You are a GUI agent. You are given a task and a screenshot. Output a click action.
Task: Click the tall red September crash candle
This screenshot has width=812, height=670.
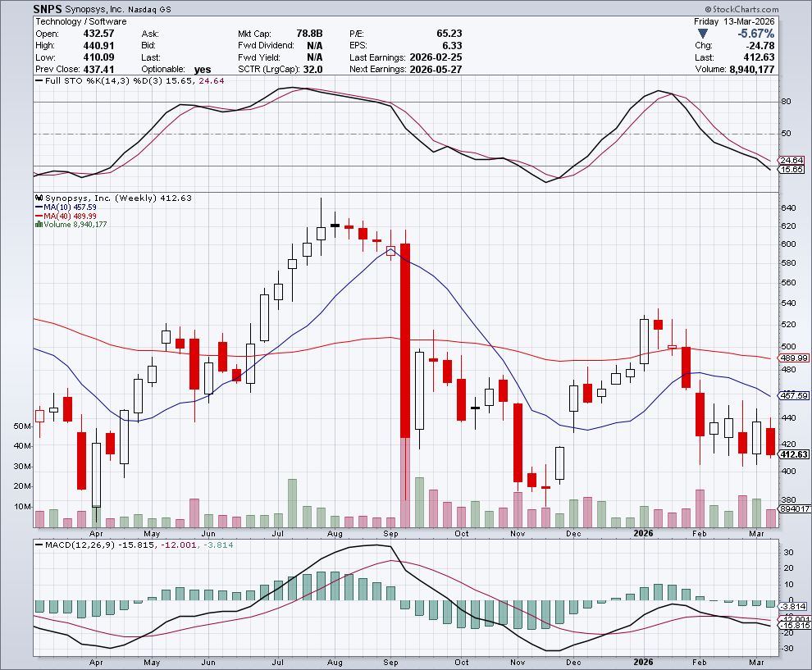pyautogui.click(x=405, y=340)
